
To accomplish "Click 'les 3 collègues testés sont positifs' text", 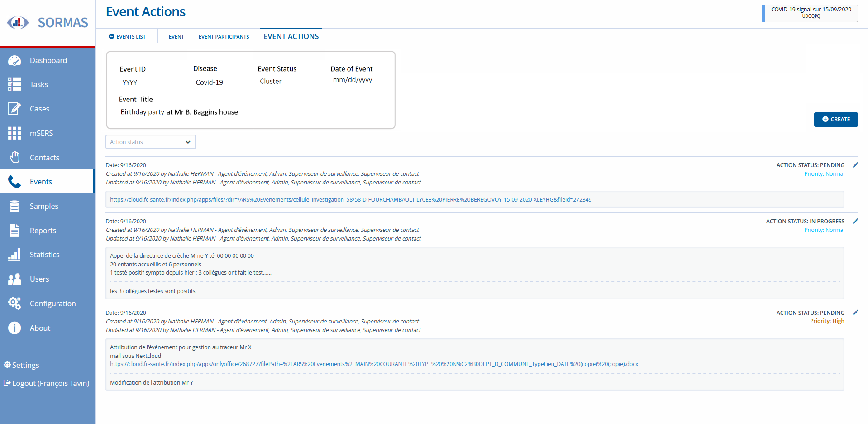I will tap(153, 291).
